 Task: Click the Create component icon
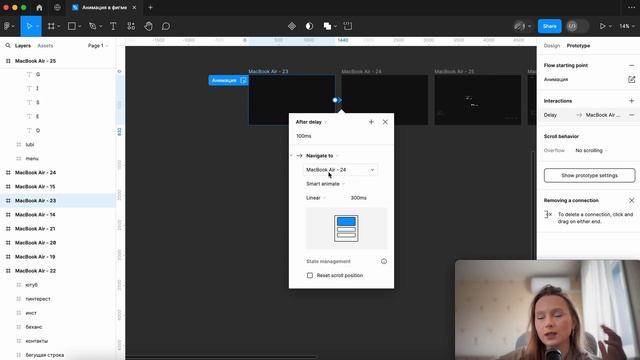click(x=292, y=26)
